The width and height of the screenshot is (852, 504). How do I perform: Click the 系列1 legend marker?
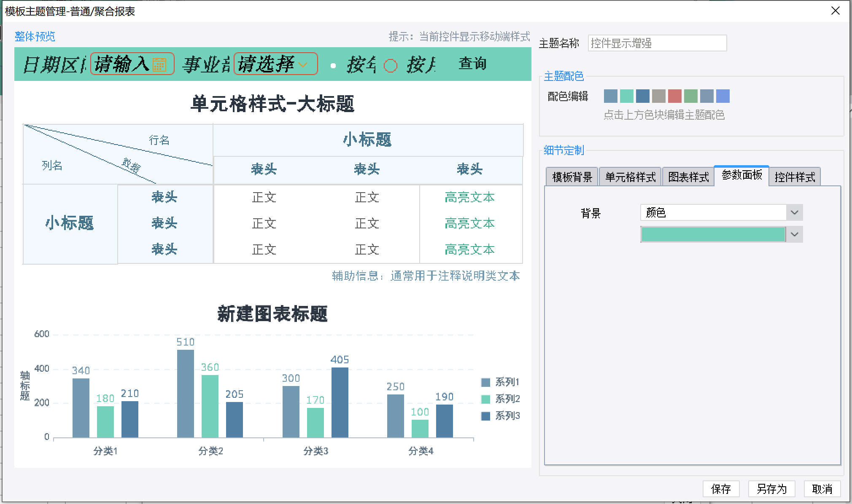click(485, 382)
